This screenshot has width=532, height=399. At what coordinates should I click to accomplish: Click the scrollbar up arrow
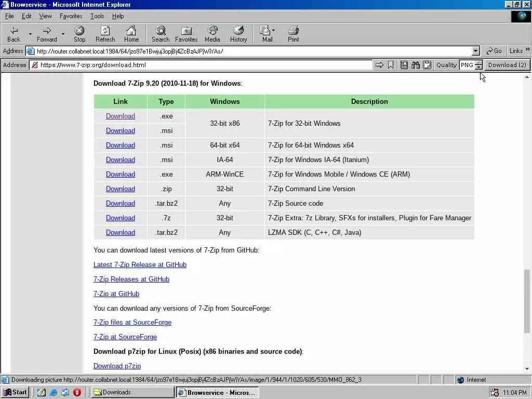click(527, 77)
